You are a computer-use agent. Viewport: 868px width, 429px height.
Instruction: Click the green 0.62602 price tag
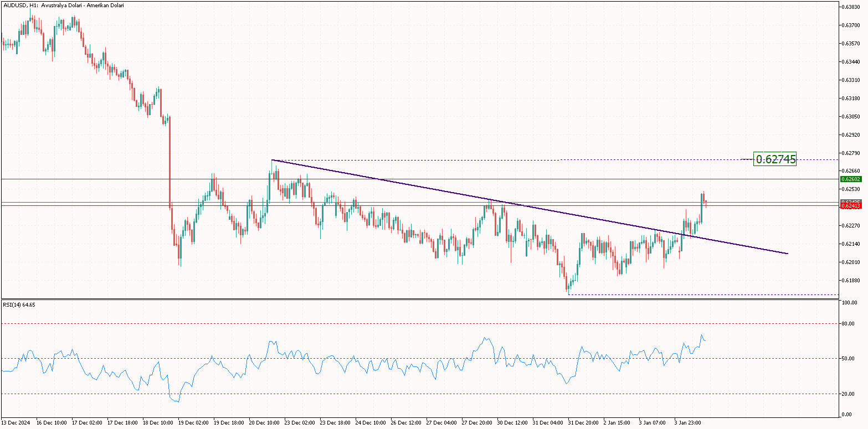(851, 179)
